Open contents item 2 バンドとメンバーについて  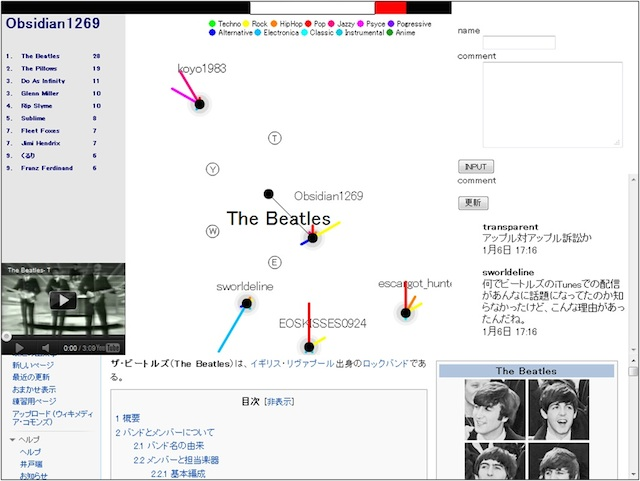point(164,432)
